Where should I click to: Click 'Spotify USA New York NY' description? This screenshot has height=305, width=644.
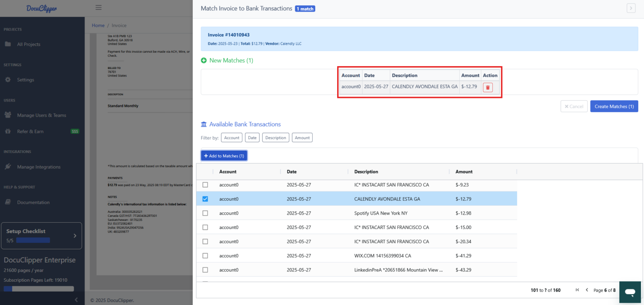(381, 213)
